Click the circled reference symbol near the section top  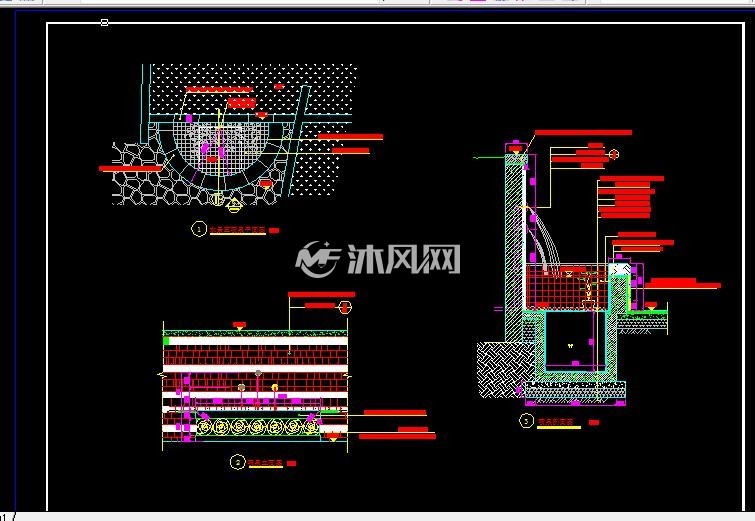tap(614, 154)
